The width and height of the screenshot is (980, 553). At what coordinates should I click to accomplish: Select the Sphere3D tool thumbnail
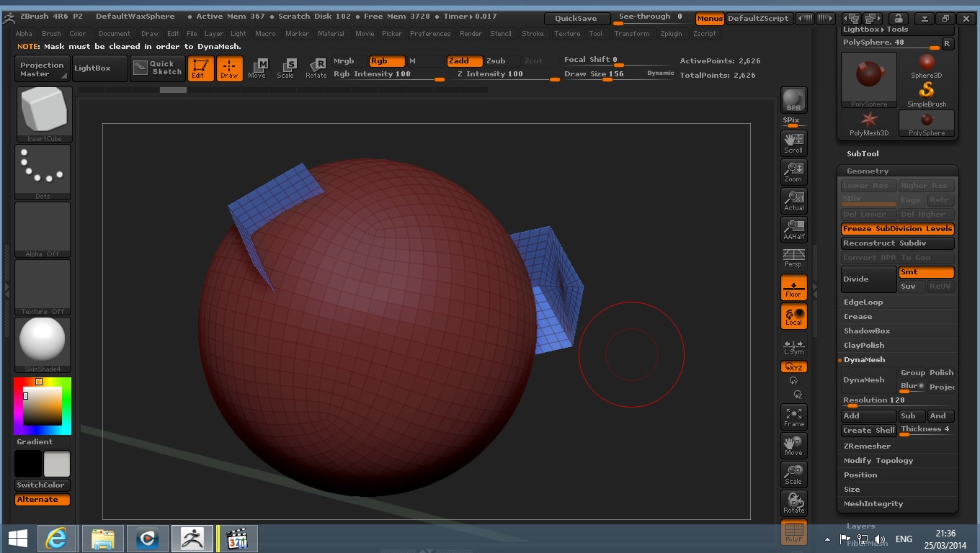[x=926, y=66]
